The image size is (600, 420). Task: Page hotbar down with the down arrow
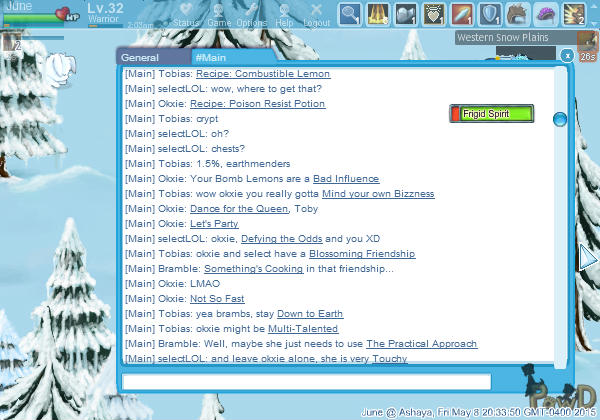pyautogui.click(x=594, y=24)
